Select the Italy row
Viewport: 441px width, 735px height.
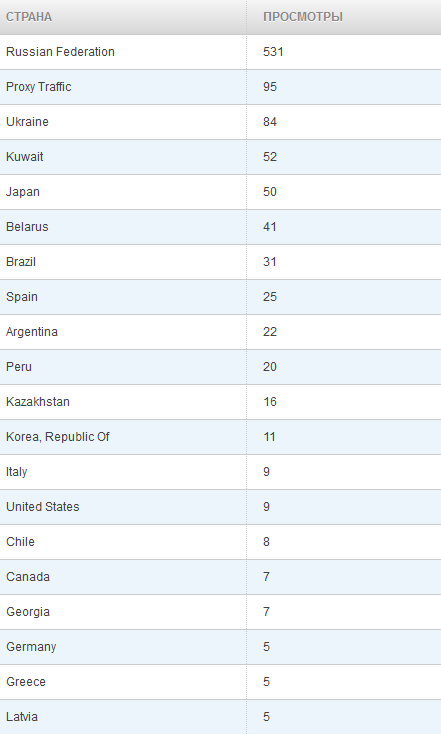click(220, 472)
